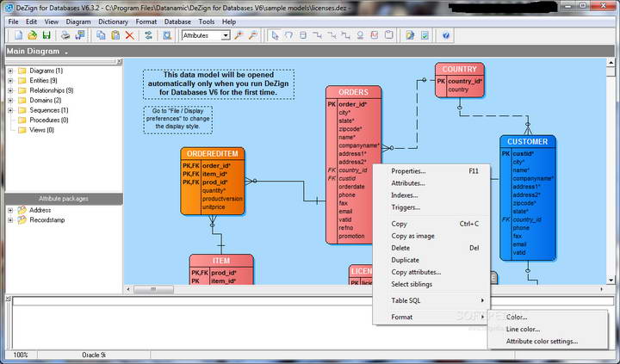Click the red Delete X toolbar icon
620x364 pixels.
pos(129,35)
